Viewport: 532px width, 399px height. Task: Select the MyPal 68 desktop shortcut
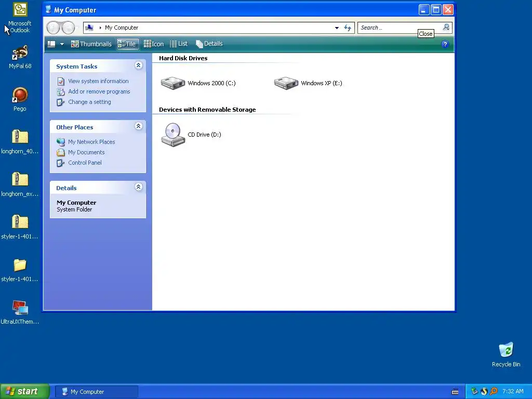(20, 57)
